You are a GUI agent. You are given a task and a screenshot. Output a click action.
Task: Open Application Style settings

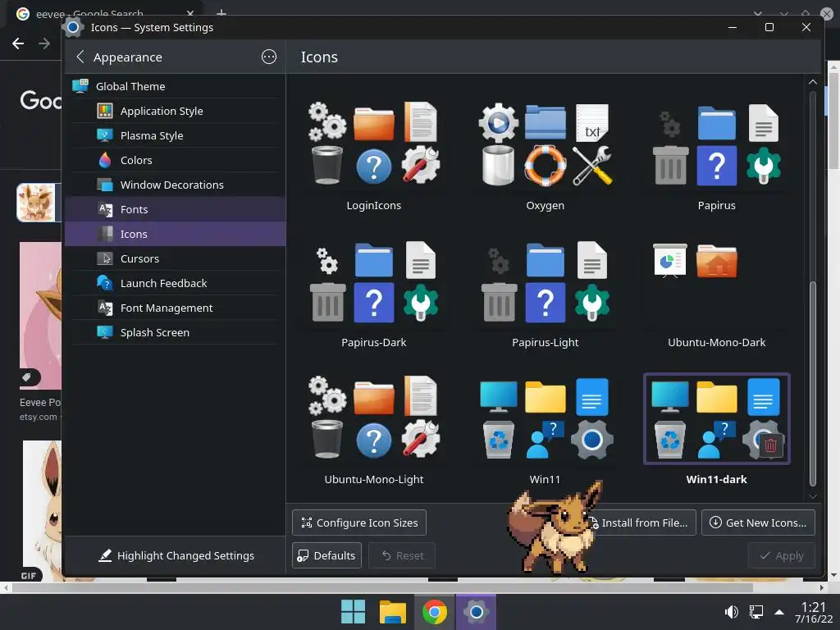click(x=175, y=111)
